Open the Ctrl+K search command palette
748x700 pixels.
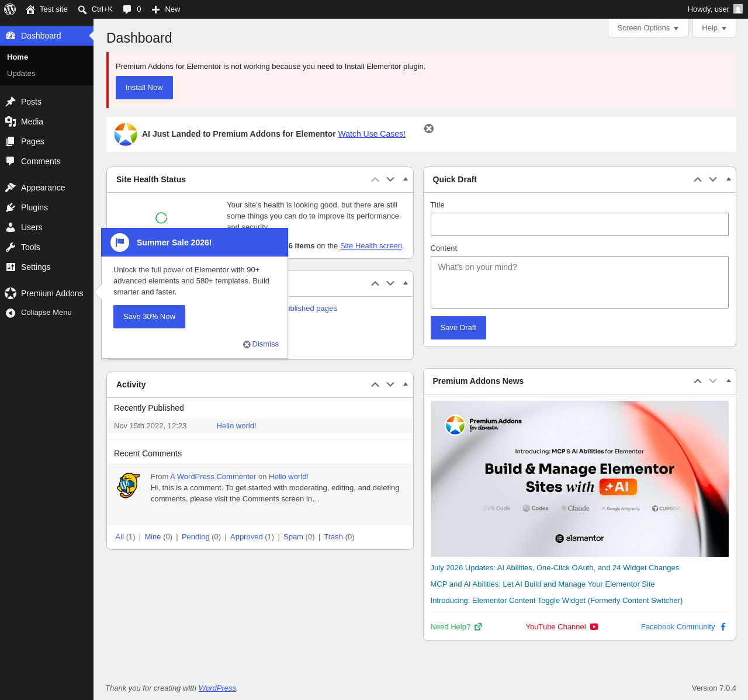tap(95, 9)
